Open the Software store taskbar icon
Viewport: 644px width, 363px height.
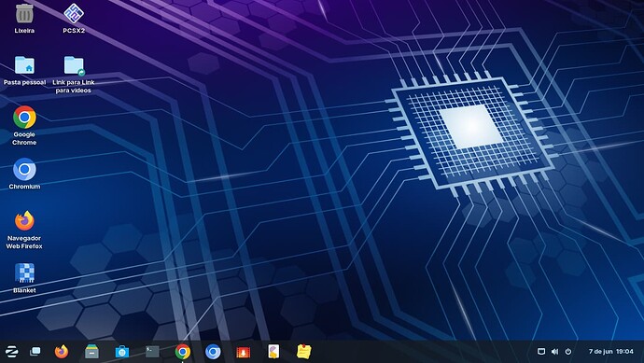[122, 352]
